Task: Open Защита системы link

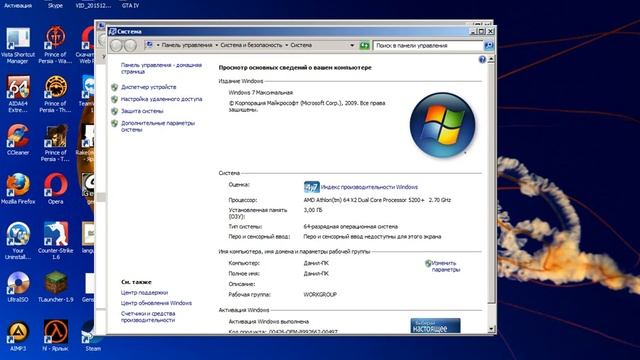Action: (x=142, y=111)
